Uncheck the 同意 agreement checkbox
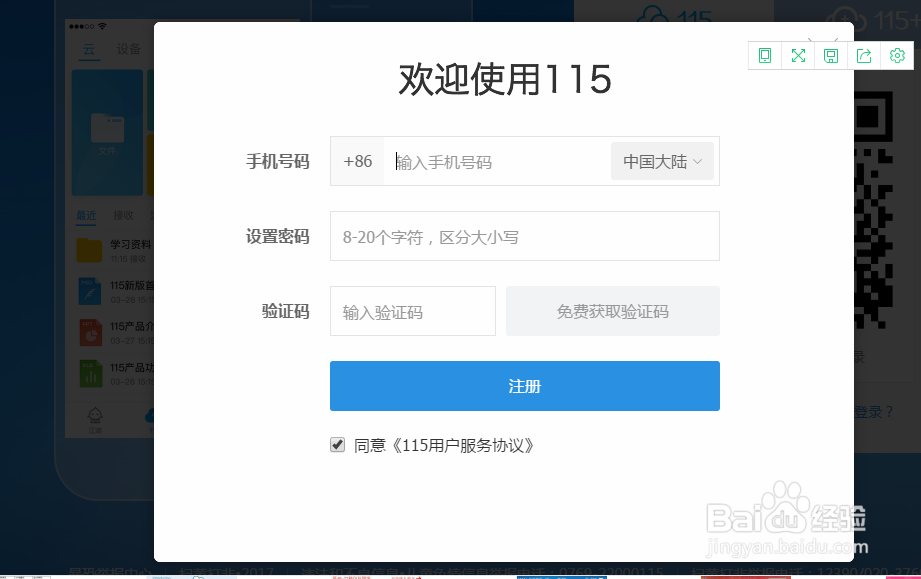The width and height of the screenshot is (921, 579). tap(337, 445)
